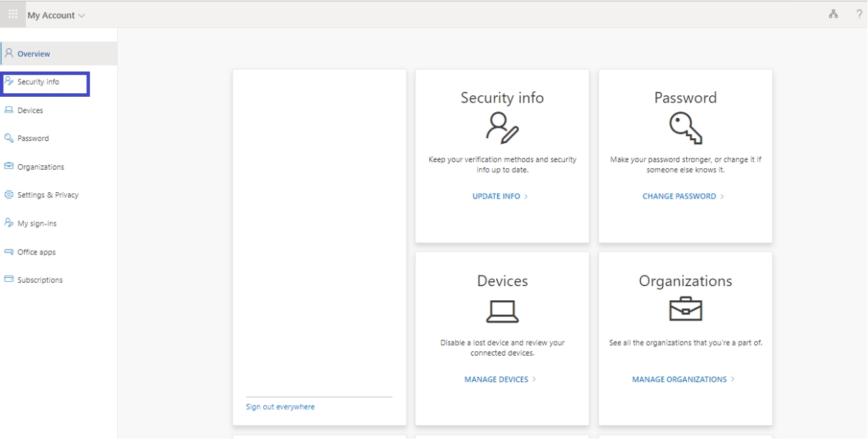Click the Office apps sidebar icon
This screenshot has height=439, width=868.
coord(10,251)
